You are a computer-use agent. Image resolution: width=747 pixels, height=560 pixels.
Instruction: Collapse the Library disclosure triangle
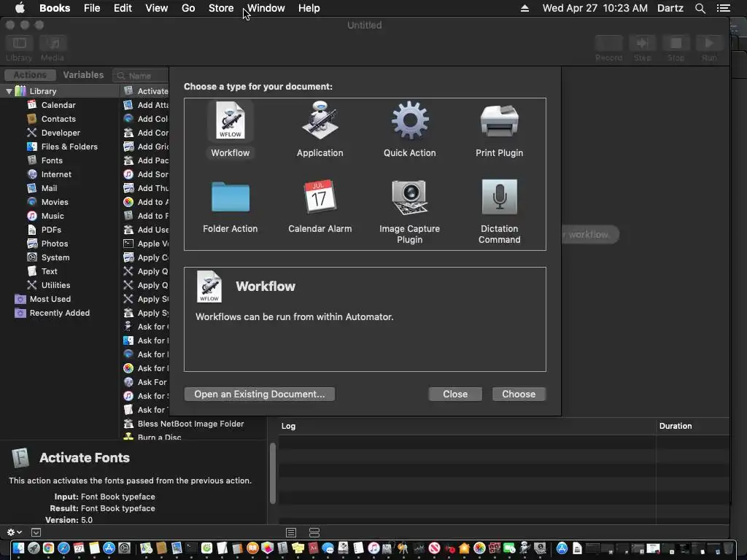tap(9, 91)
